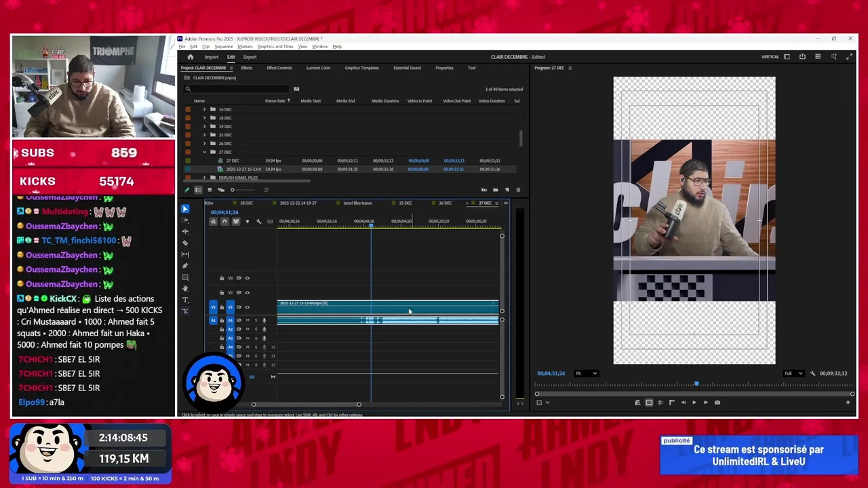Solo audio track A2
This screenshot has height=488, width=868.
click(256, 329)
